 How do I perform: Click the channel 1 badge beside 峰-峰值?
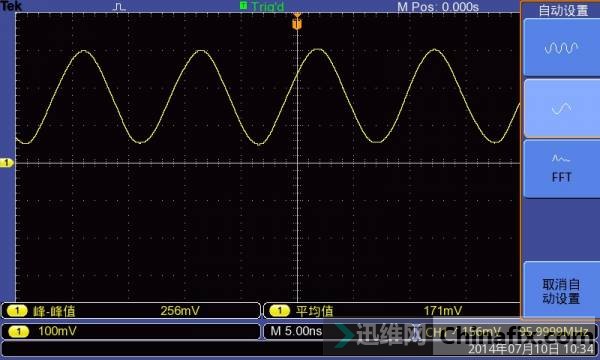[x=17, y=311]
